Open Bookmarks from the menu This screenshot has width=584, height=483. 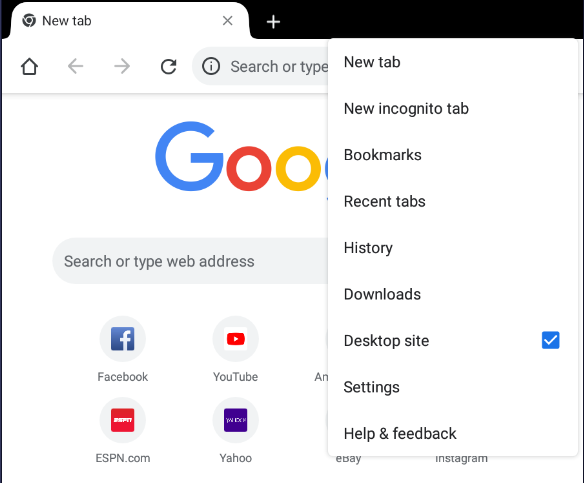pyautogui.click(x=453, y=155)
